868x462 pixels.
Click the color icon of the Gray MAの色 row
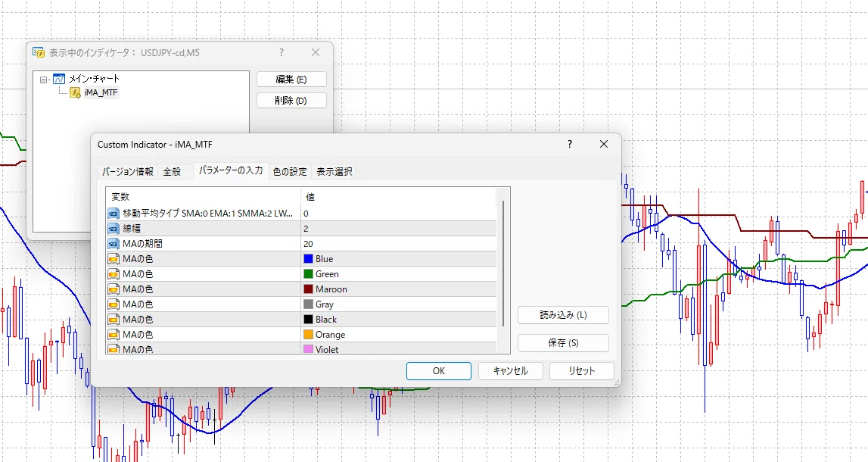[113, 304]
